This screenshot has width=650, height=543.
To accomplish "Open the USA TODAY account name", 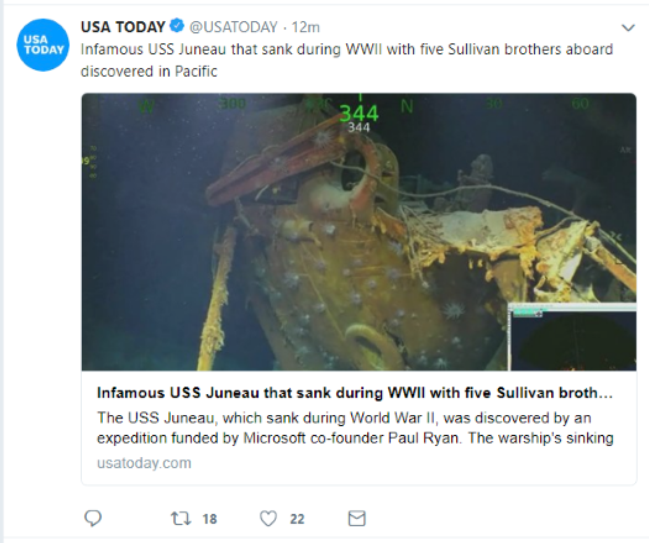I will (123, 27).
